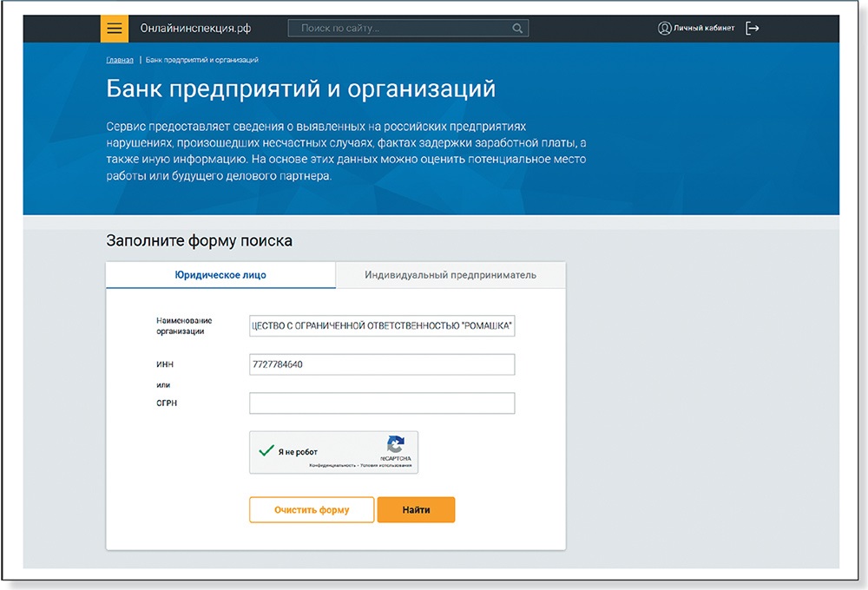This screenshot has width=868, height=590.
Task: Click the user profile avatar icon
Action: tap(665, 29)
